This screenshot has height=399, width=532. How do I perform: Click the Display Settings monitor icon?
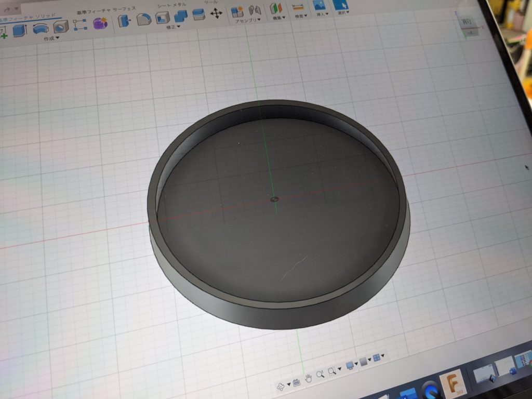pos(350,366)
